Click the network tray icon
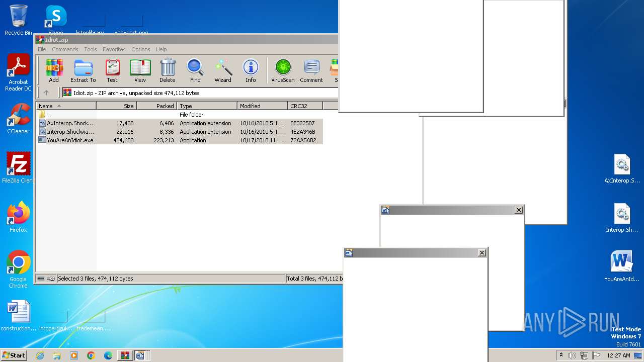The height and width of the screenshot is (362, 644). tap(584, 355)
